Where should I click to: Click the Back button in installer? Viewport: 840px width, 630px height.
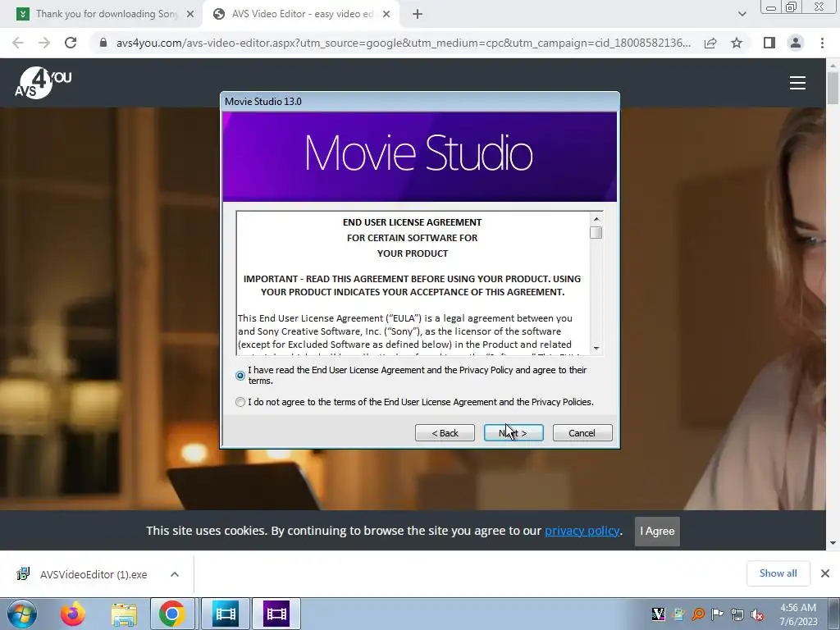(x=445, y=433)
